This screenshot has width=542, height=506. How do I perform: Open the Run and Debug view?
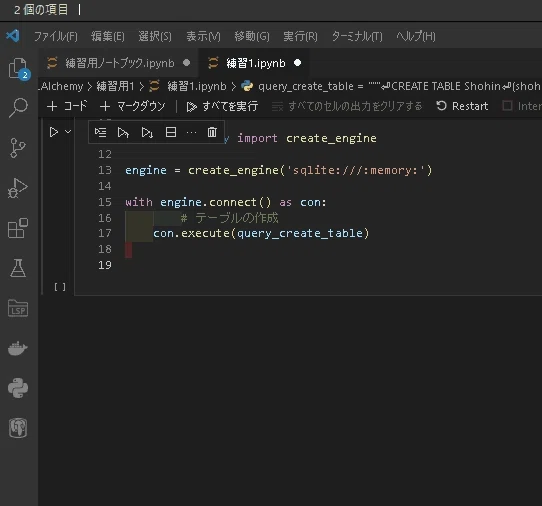click(x=18, y=188)
